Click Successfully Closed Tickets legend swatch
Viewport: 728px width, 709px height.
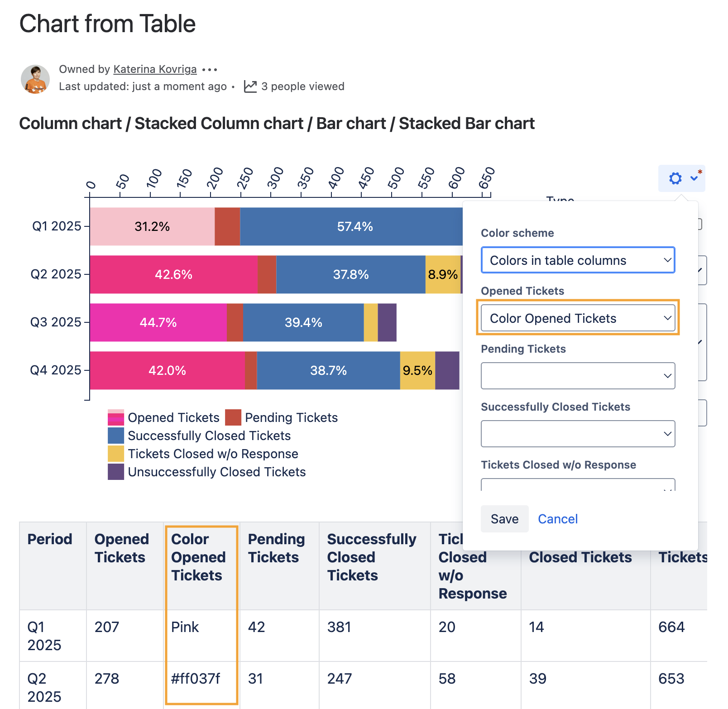(116, 436)
